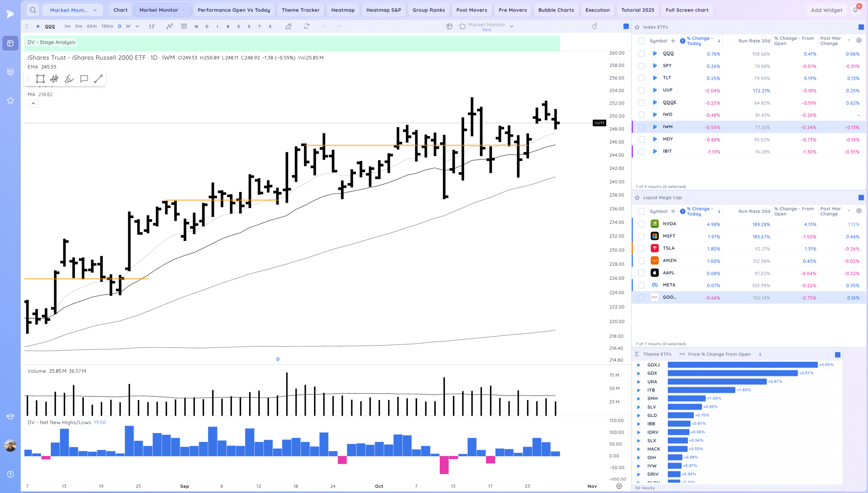Collapse the indicator legend chevron
The width and height of the screenshot is (868, 493).
(33, 103)
